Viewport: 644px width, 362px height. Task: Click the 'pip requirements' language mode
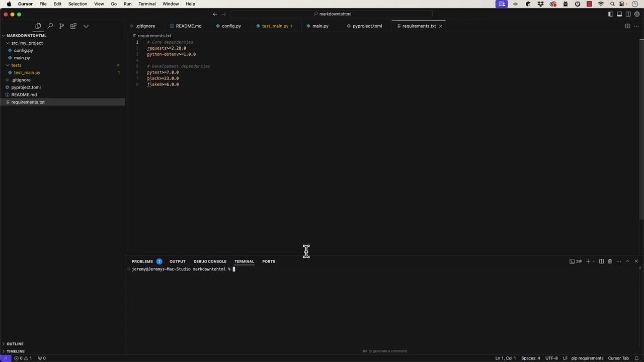587,358
